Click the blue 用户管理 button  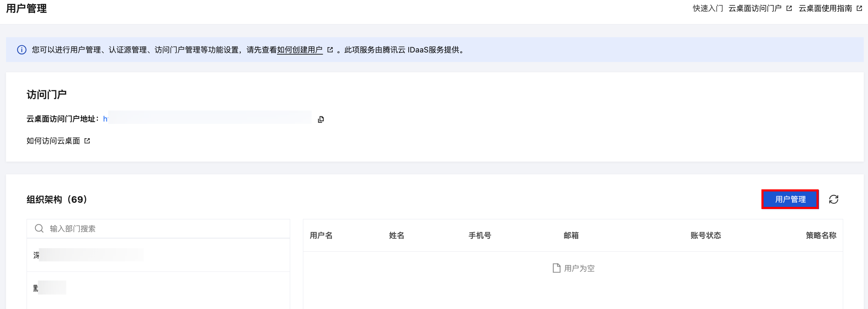point(790,199)
